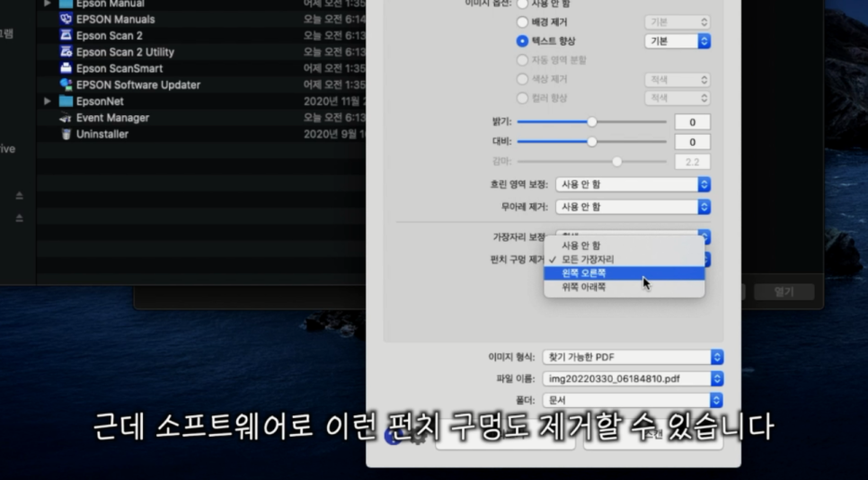This screenshot has height=480, width=868.
Task: Click the Epson Scan 2 icon
Action: pyautogui.click(x=66, y=36)
